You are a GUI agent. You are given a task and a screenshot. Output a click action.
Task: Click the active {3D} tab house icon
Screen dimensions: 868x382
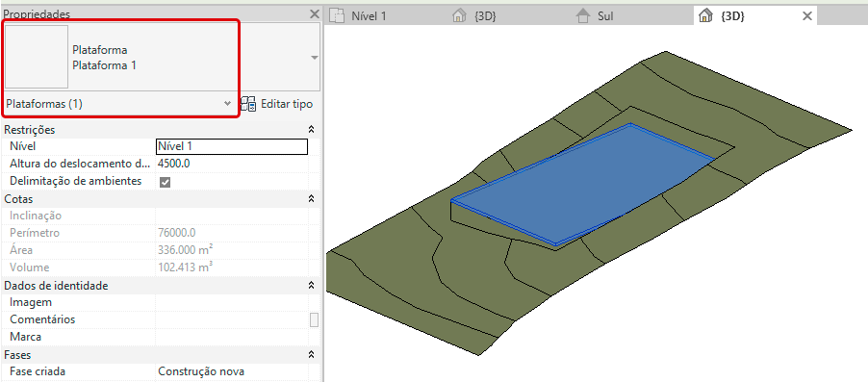pos(705,15)
